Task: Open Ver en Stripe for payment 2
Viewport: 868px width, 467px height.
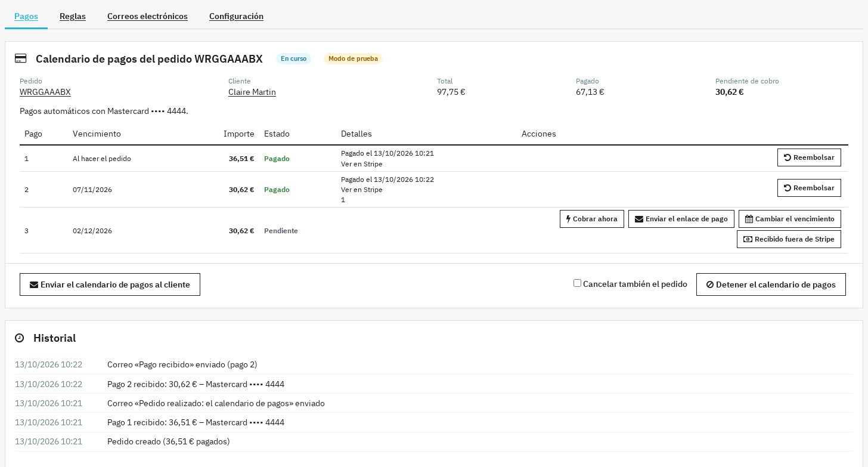Action: click(362, 190)
